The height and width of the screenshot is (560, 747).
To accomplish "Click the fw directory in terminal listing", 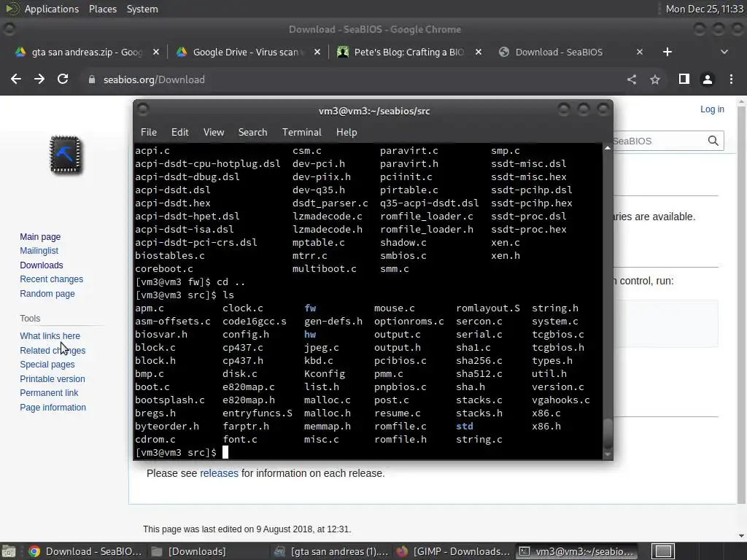I will coord(310,308).
